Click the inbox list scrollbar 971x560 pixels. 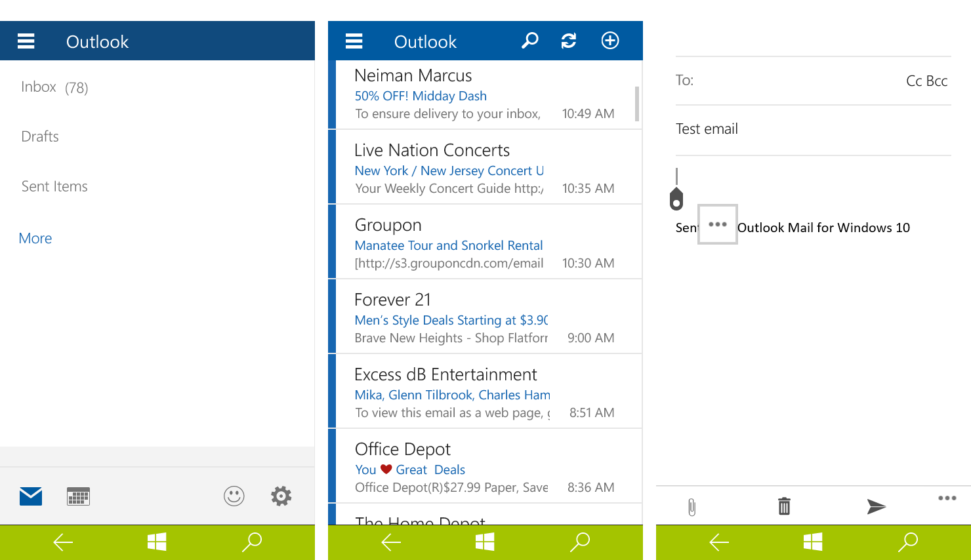click(637, 104)
